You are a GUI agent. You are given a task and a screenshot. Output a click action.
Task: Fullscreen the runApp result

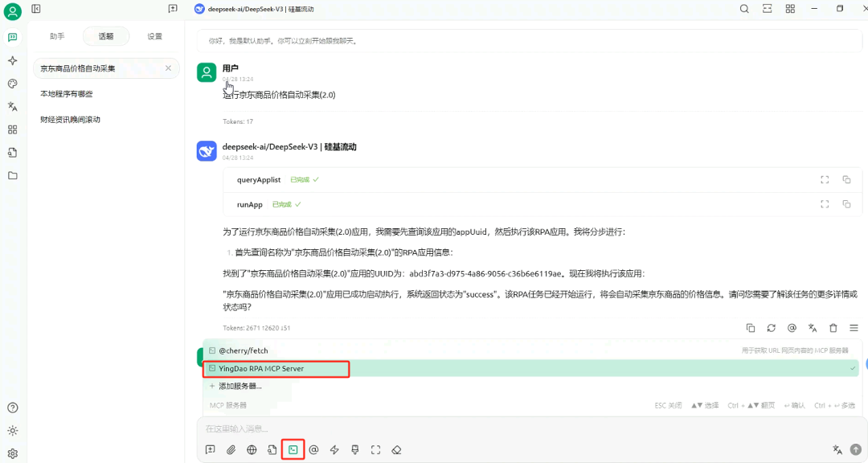[x=825, y=204]
